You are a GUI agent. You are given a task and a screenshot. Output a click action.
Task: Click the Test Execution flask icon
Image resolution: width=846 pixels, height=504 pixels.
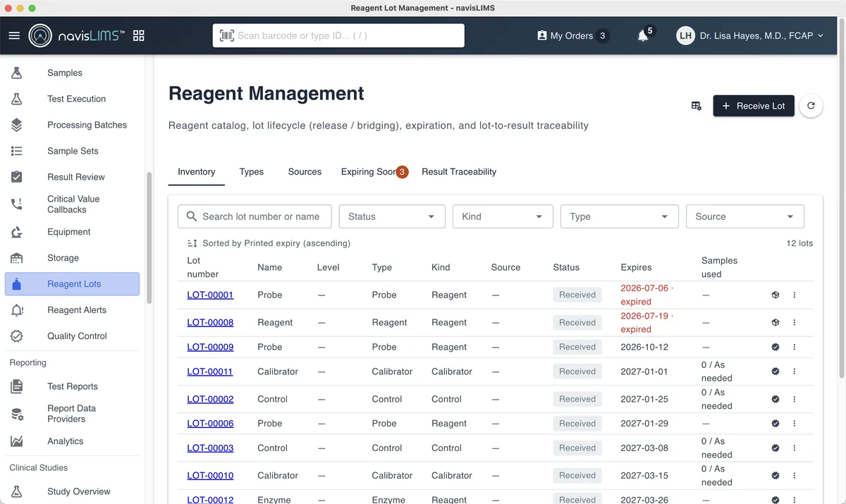click(x=17, y=99)
